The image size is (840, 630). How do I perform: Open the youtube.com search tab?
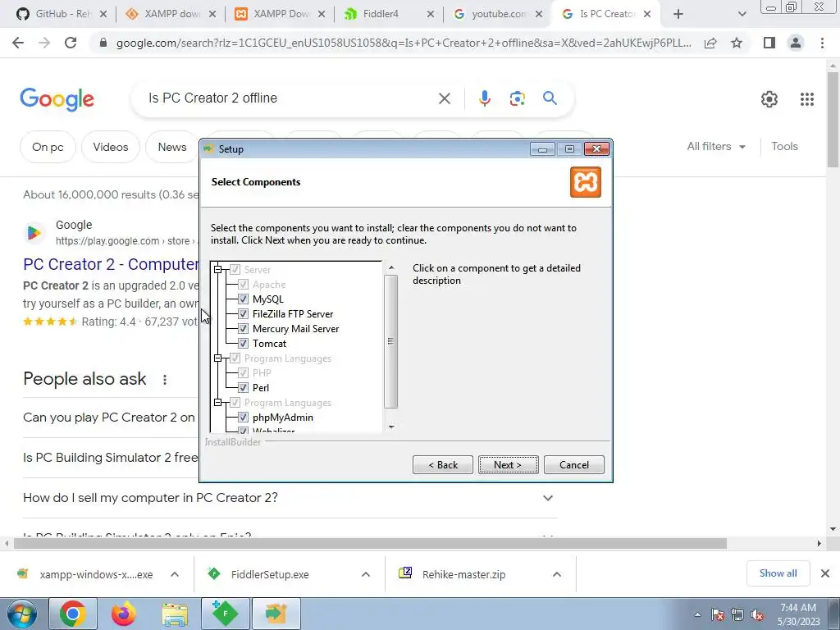tap(498, 14)
